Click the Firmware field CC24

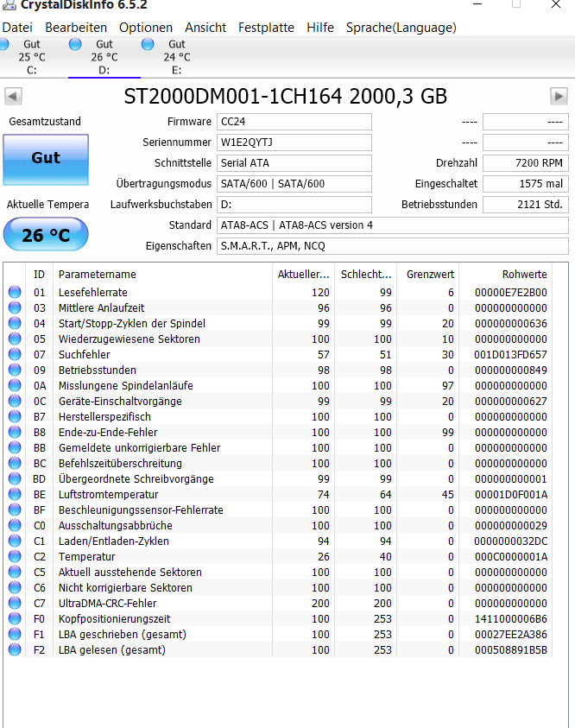click(294, 122)
